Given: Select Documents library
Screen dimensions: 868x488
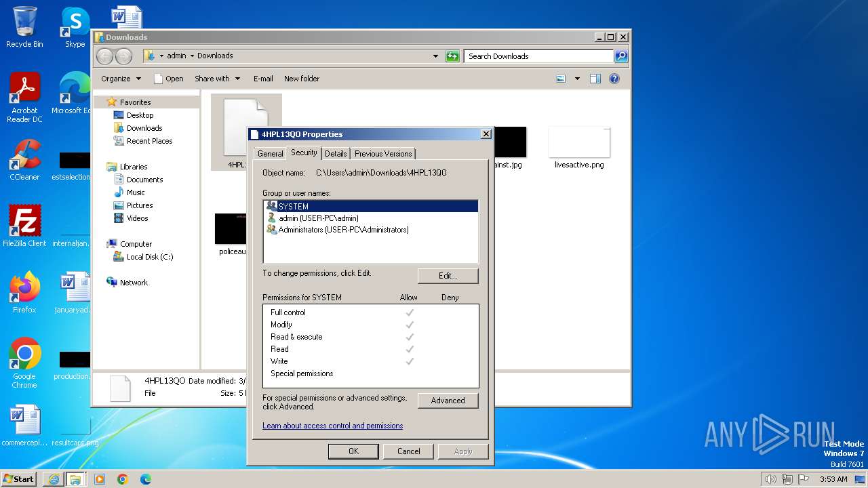Looking at the screenshot, I should 144,180.
